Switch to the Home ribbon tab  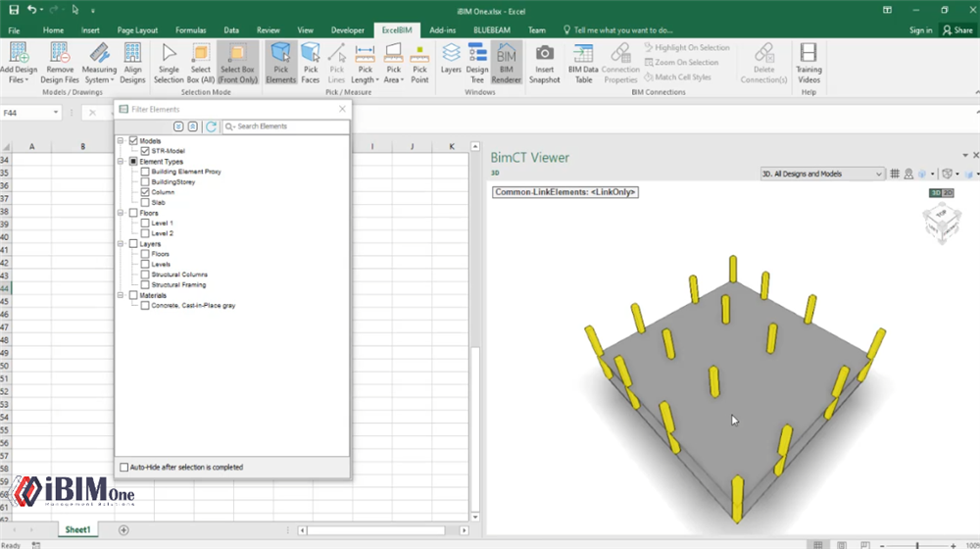(53, 30)
